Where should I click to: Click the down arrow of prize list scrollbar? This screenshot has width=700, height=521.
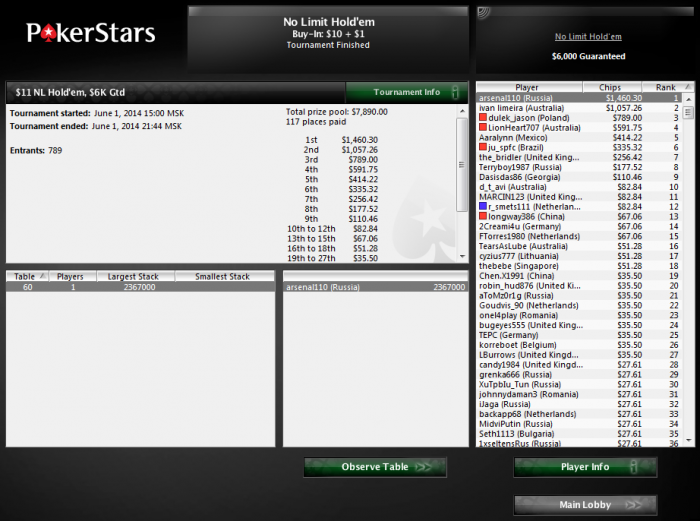tap(462, 257)
